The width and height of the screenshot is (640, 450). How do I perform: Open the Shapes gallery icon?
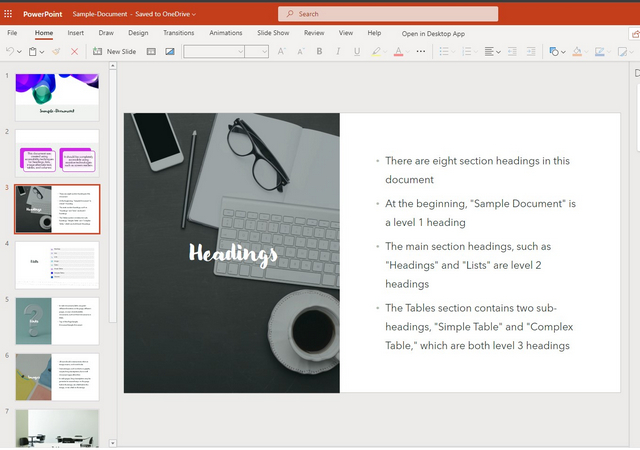(554, 51)
